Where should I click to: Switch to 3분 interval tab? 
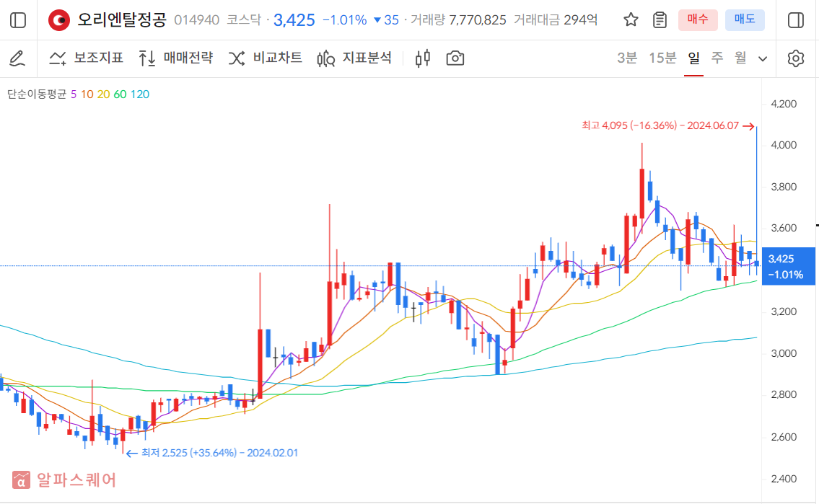627,58
